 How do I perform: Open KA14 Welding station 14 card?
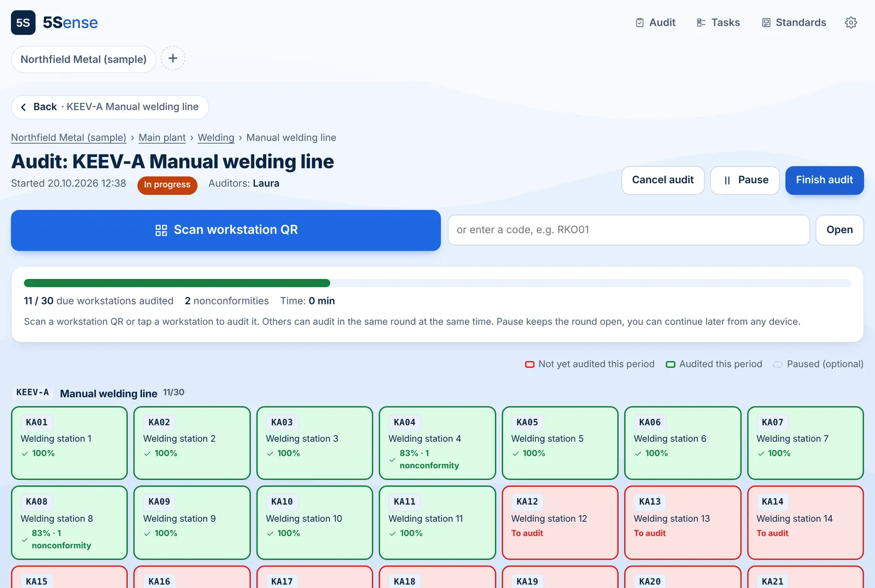coord(806,522)
